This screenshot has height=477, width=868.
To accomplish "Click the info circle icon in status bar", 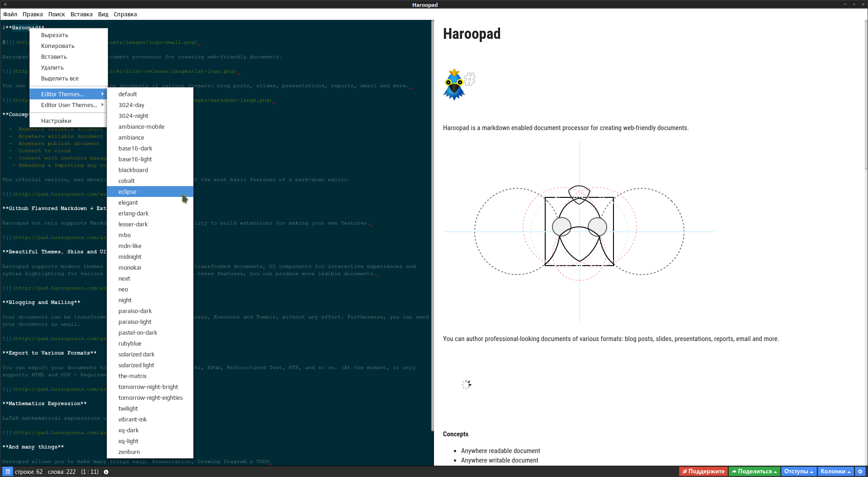I will tap(106, 472).
